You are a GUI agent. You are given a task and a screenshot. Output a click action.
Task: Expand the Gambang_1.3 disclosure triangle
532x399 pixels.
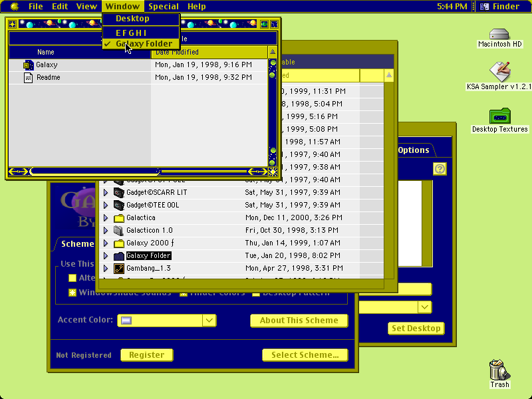click(106, 269)
